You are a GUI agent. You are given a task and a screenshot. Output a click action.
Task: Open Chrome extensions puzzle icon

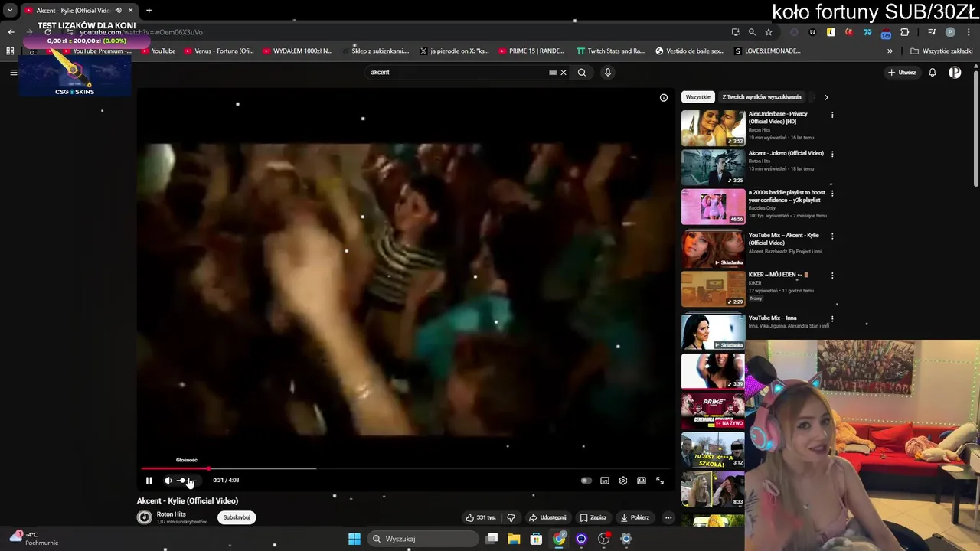pyautogui.click(x=904, y=32)
